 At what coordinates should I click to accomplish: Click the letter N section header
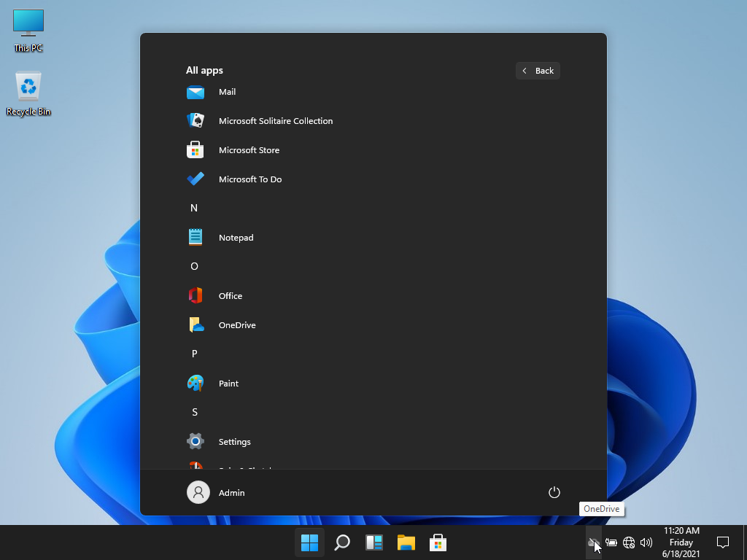pos(194,208)
